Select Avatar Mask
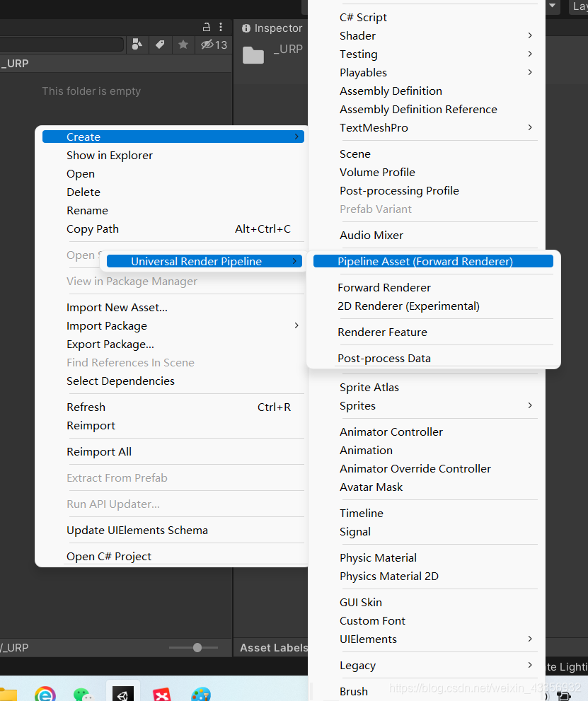The width and height of the screenshot is (588, 701). (427, 487)
